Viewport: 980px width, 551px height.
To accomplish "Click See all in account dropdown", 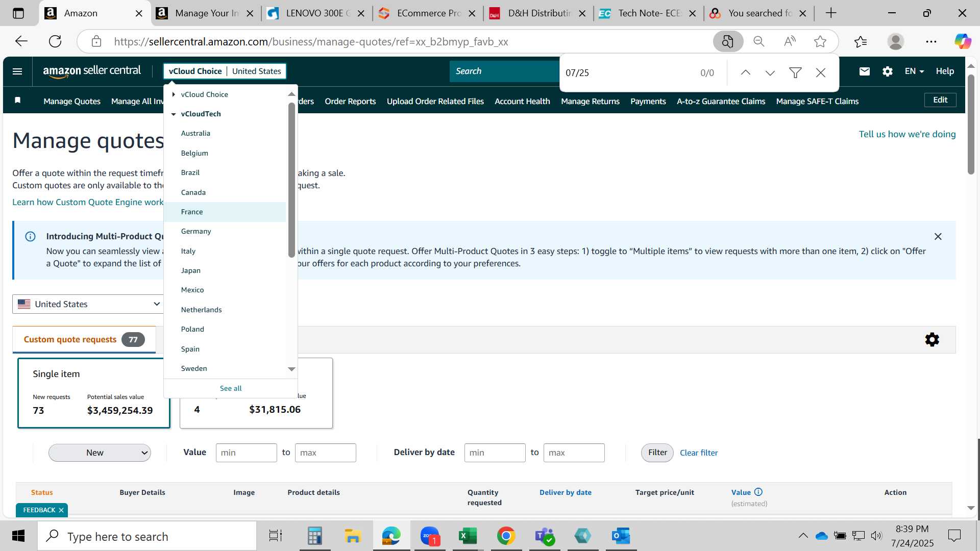I will pos(231,388).
